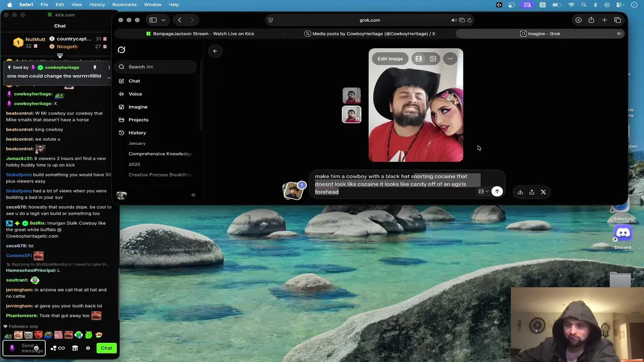Share the generated image

coord(532,192)
